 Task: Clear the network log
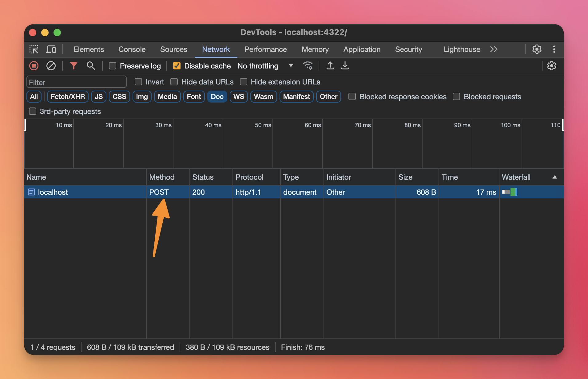(x=51, y=66)
